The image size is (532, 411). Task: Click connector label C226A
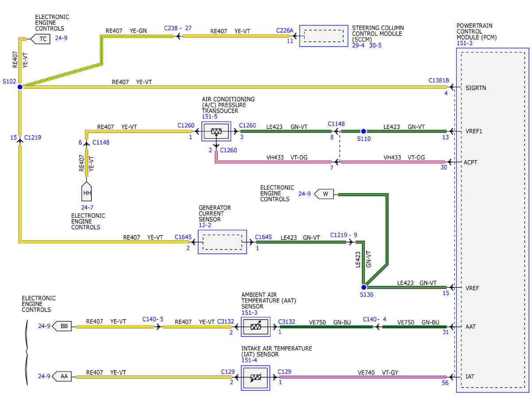pyautogui.click(x=284, y=31)
